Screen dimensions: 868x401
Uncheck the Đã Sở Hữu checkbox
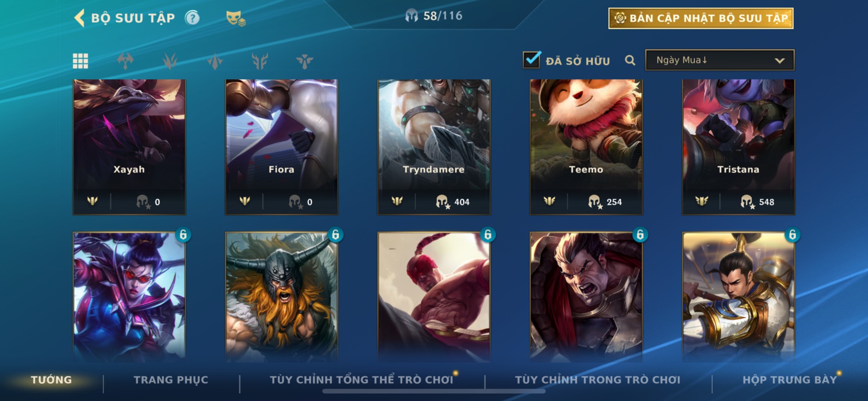tap(531, 59)
